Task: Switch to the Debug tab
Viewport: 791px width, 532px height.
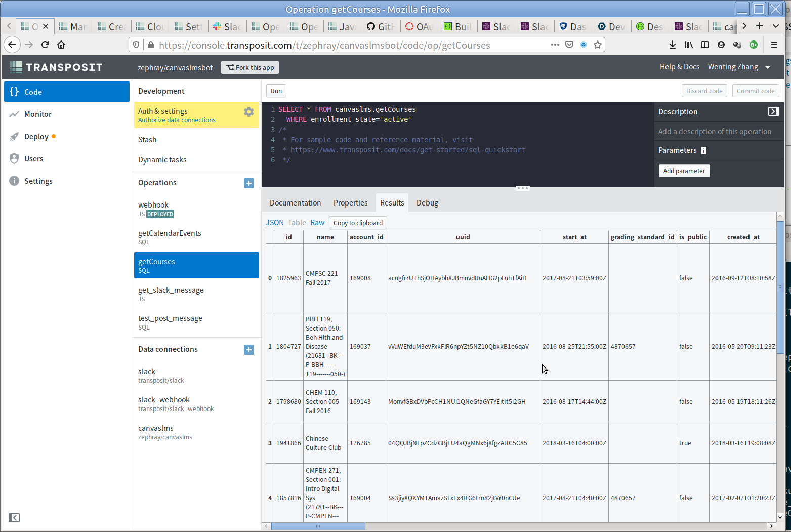Action: point(427,203)
